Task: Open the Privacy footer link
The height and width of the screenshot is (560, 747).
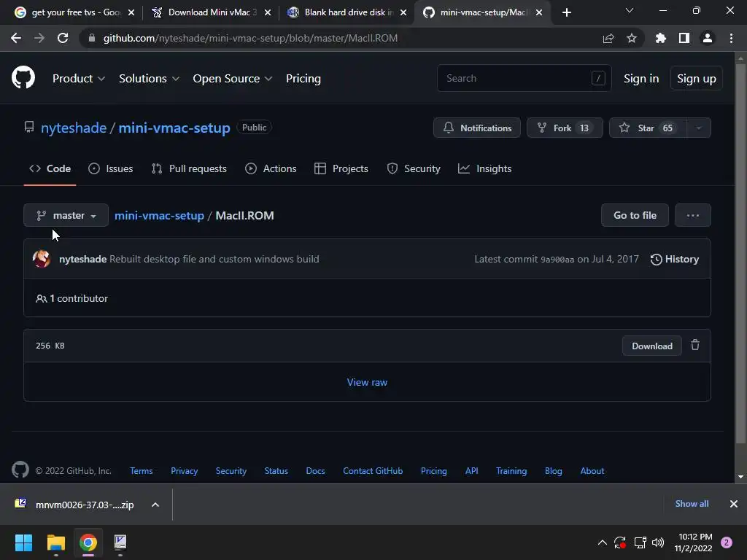Action: tap(185, 471)
